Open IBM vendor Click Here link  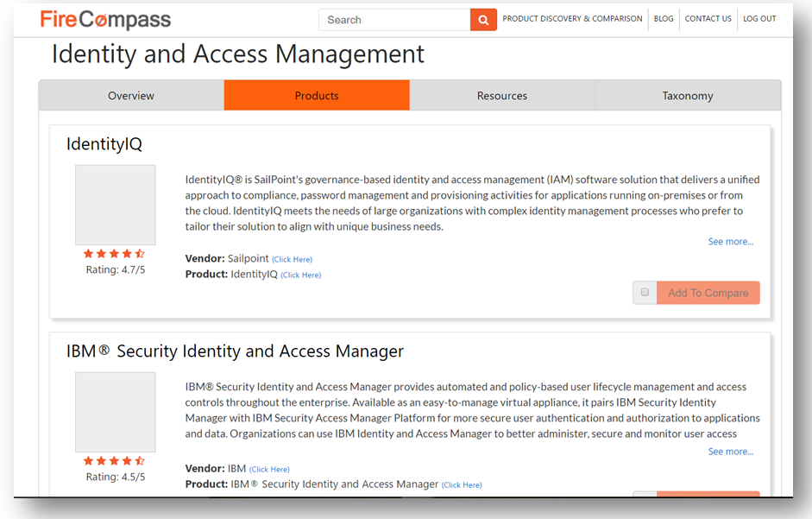[269, 469]
